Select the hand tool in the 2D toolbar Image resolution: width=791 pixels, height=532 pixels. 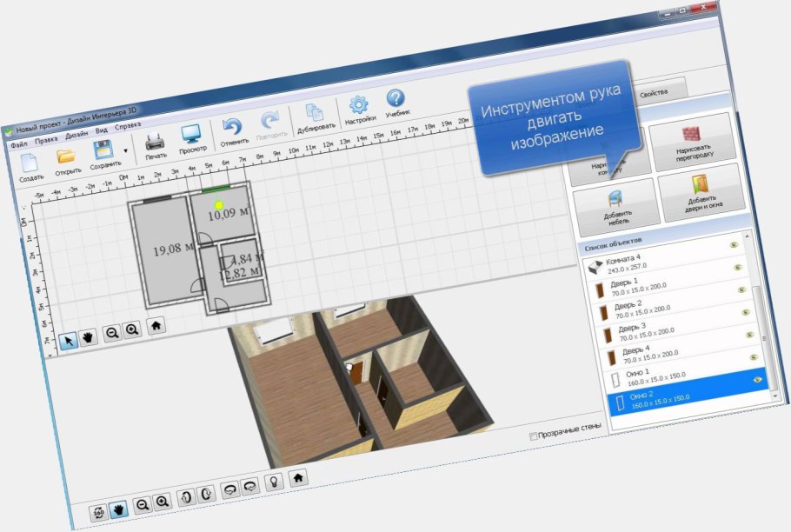[86, 336]
